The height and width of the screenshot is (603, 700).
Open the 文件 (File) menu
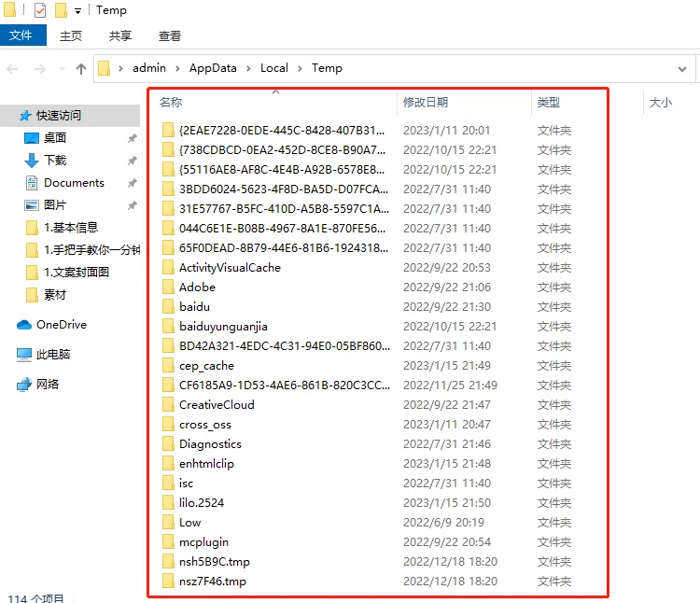pyautogui.click(x=21, y=35)
